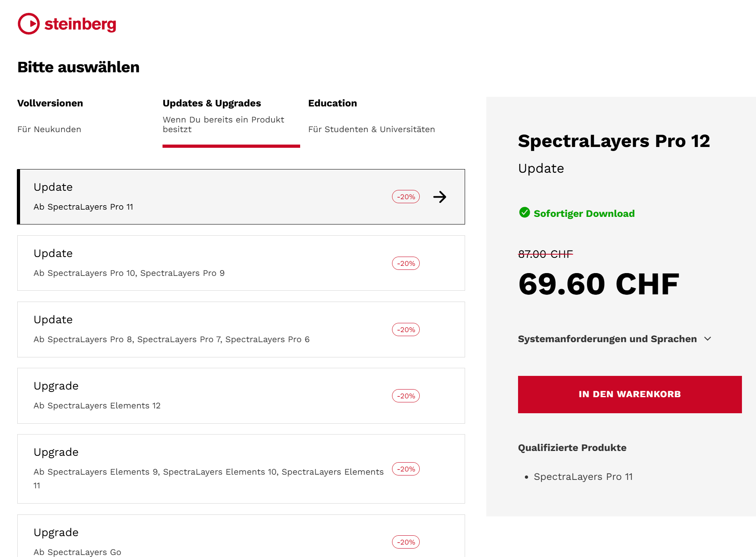Select Update from SpectraLayers Pro 10, Pro 9
Viewport: 756px width, 557px height.
pos(241,263)
